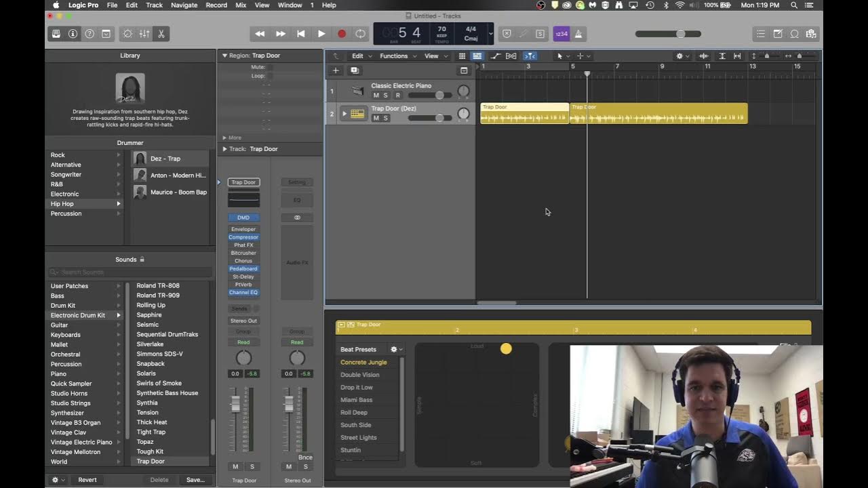Viewport: 868px width, 488px height.
Task: Click the Horizontal Auto Zoom button
Action: (737, 56)
